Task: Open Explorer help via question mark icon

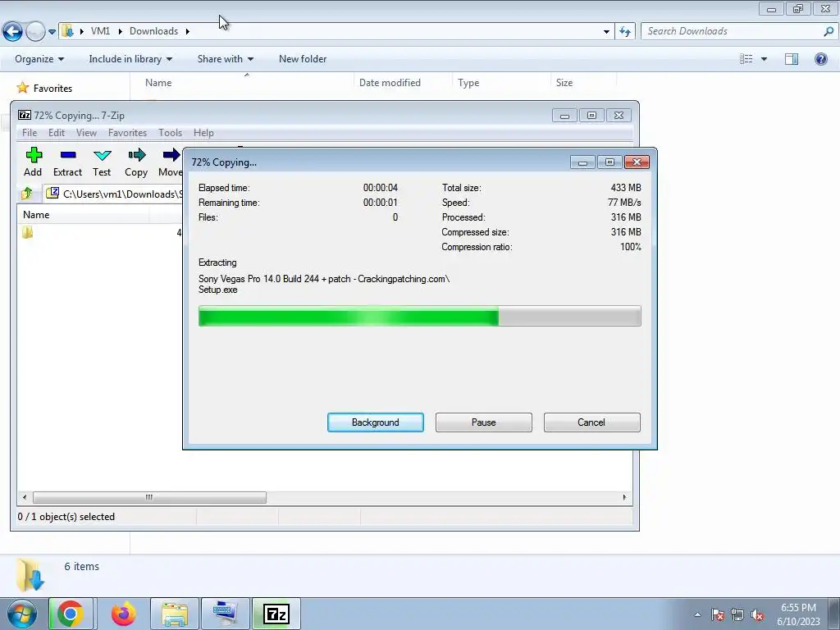Action: (x=820, y=59)
